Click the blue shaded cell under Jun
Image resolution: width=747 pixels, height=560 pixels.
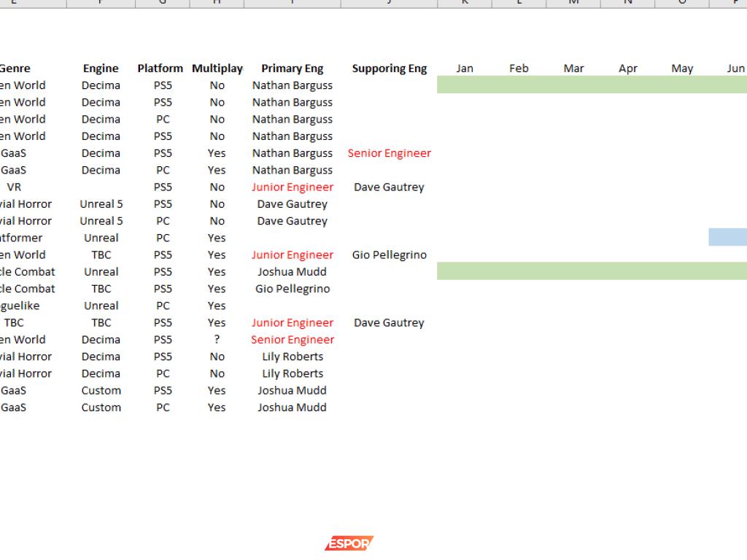(x=727, y=238)
